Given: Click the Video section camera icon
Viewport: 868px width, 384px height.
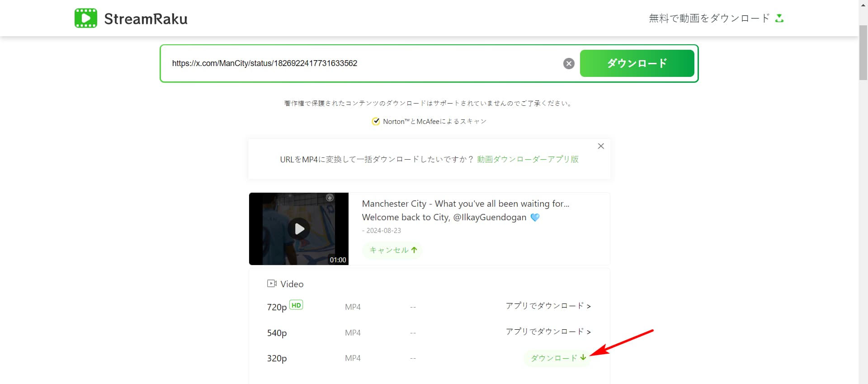Looking at the screenshot, I should tap(272, 284).
